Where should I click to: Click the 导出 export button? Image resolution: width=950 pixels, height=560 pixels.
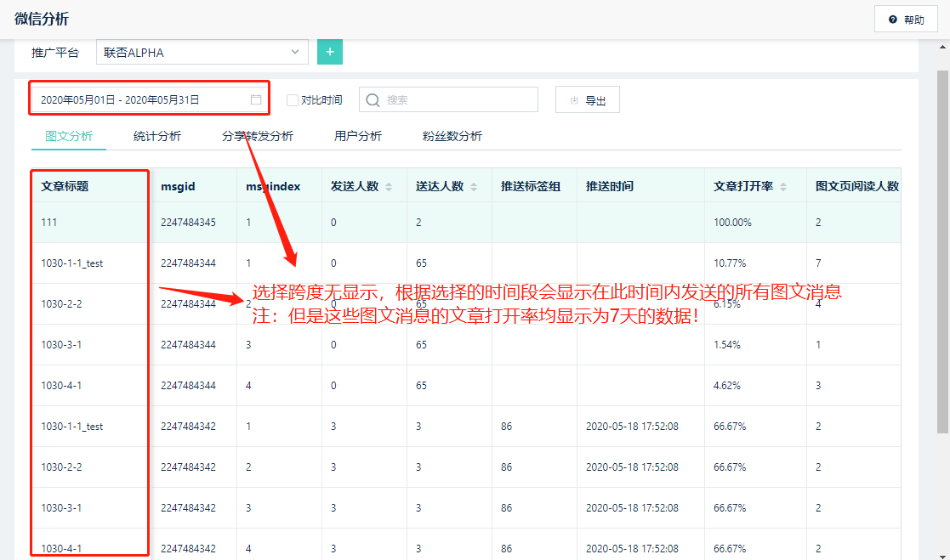(588, 100)
